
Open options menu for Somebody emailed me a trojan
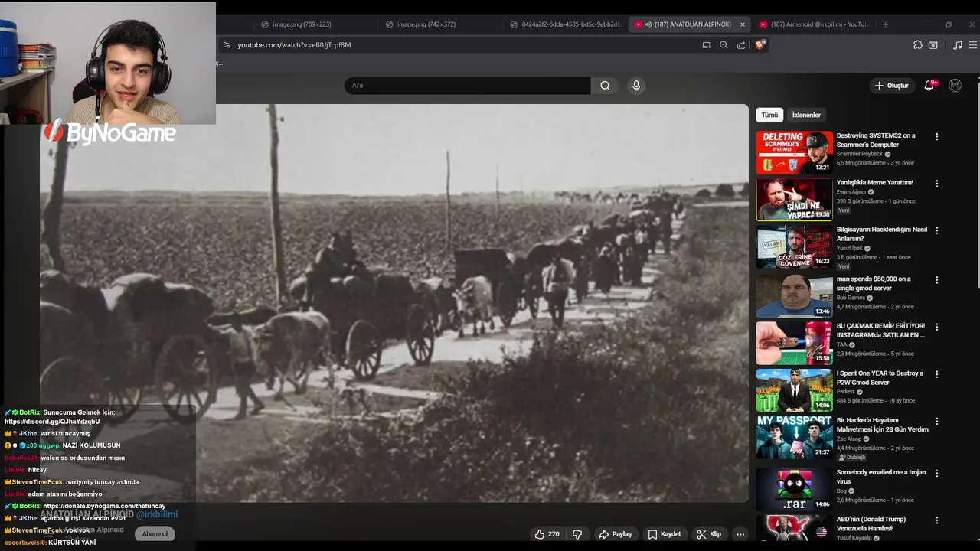(936, 473)
